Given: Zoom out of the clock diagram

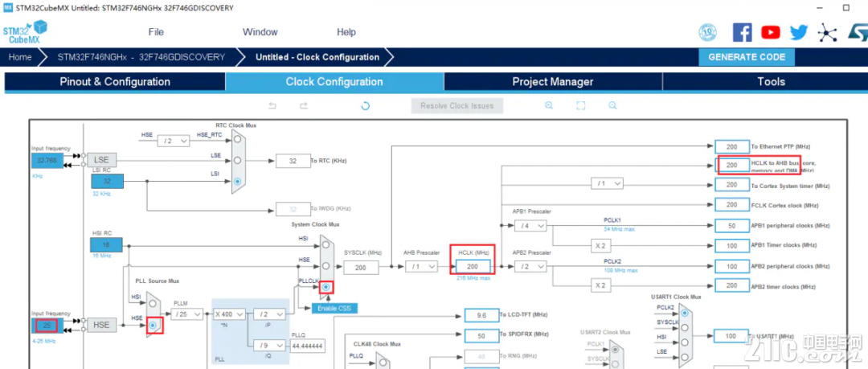Looking at the screenshot, I should click(x=612, y=105).
